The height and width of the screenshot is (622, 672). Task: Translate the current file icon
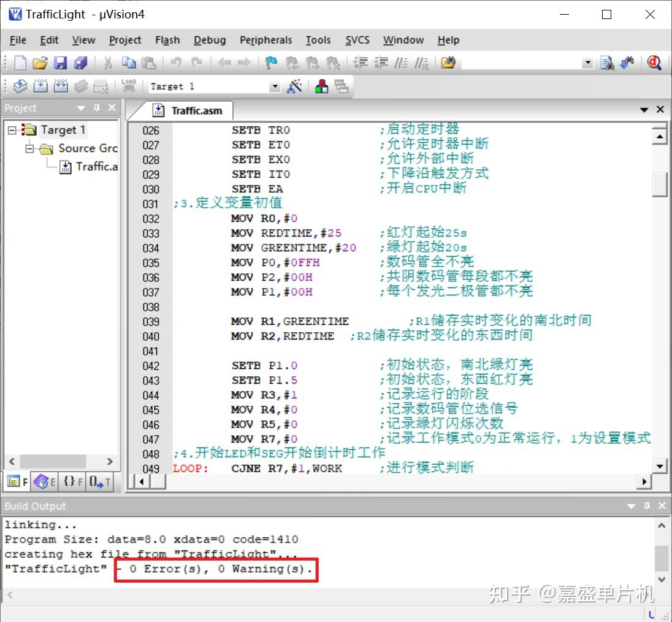20,86
